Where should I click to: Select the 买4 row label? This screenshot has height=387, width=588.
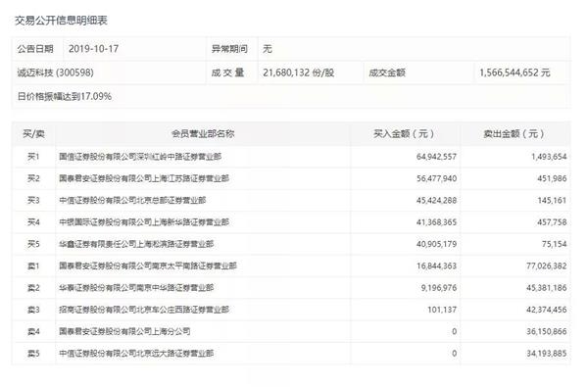point(33,222)
